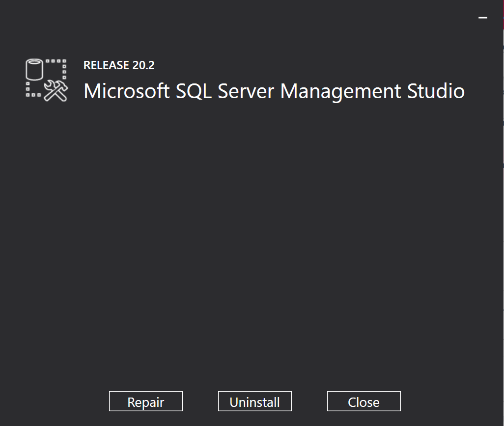This screenshot has width=504, height=426.
Task: Begin removing SSMS via Uninstall
Action: [254, 401]
